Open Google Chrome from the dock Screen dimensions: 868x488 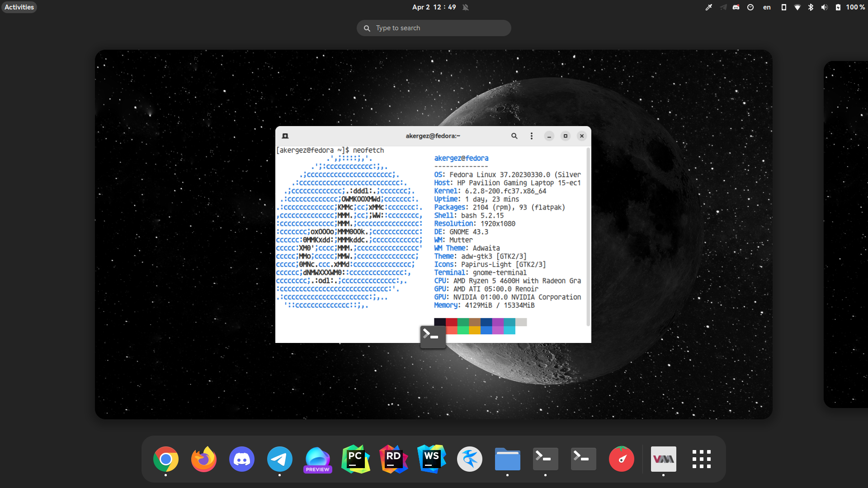166,459
